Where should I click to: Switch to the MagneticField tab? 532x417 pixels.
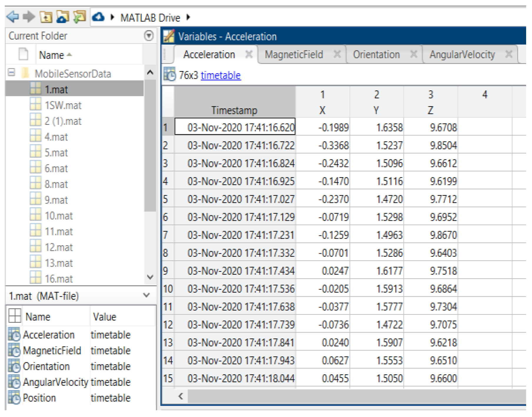click(294, 54)
